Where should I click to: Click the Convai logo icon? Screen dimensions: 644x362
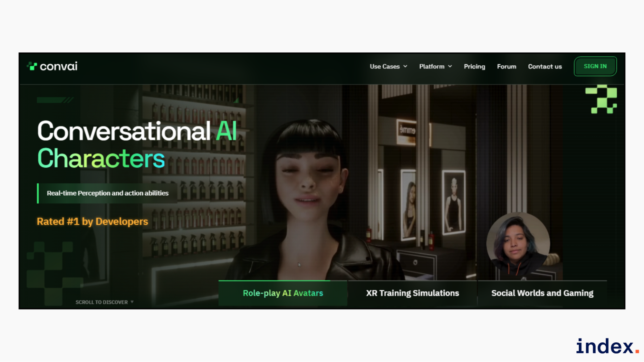(32, 66)
